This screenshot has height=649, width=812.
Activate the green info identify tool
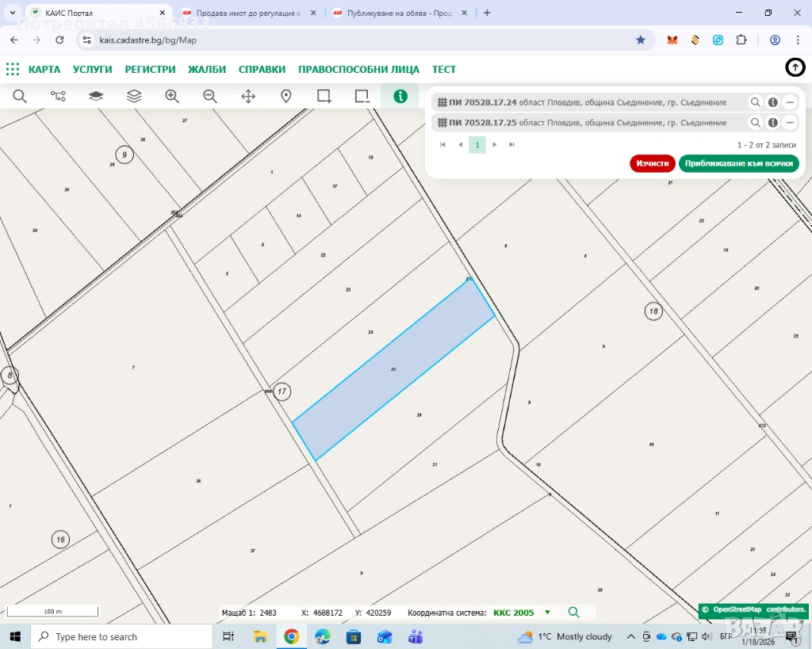click(400, 96)
